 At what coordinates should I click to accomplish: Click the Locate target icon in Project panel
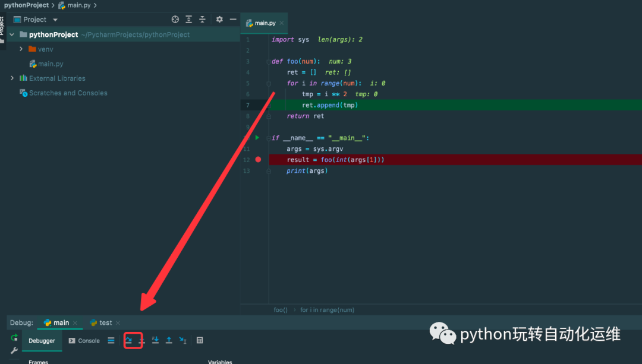175,19
